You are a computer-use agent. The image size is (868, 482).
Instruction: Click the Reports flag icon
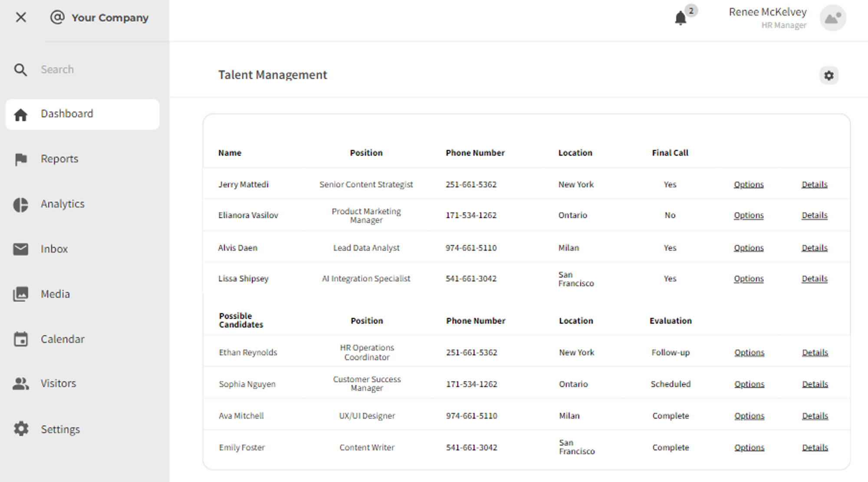(x=20, y=159)
